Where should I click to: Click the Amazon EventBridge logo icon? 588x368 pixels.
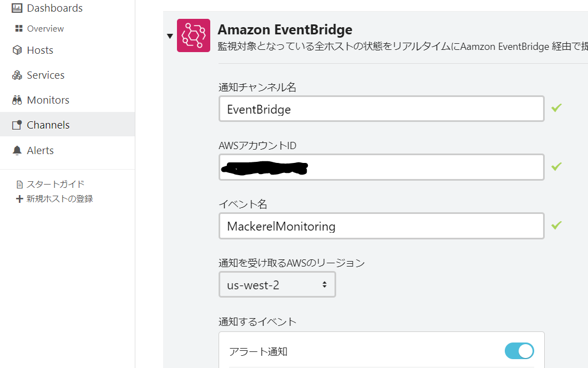point(194,35)
